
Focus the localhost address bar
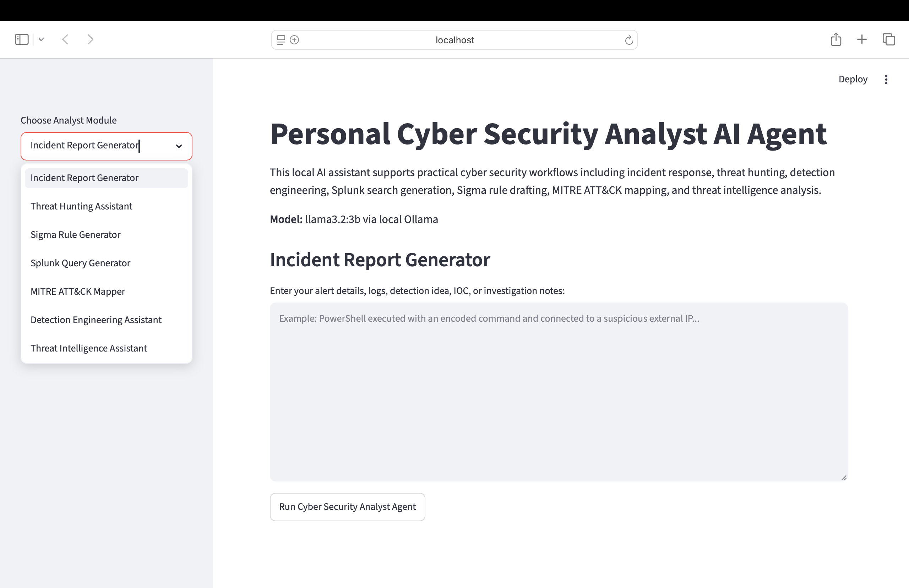(x=454, y=40)
